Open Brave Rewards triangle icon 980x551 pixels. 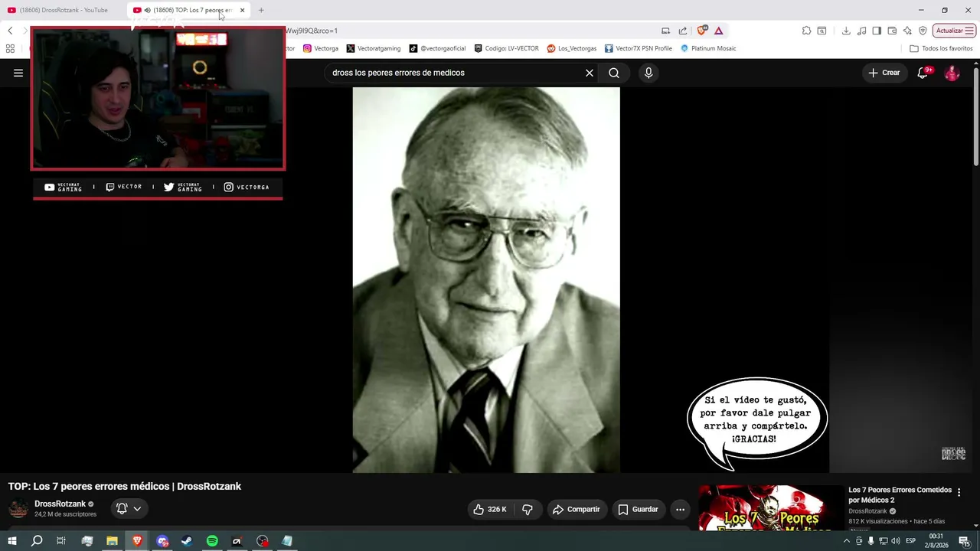tap(719, 31)
